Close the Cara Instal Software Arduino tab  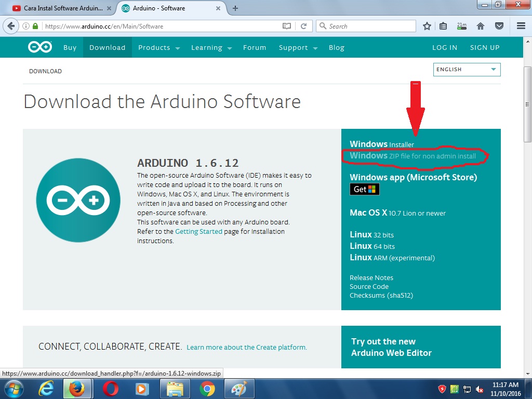[x=109, y=8]
